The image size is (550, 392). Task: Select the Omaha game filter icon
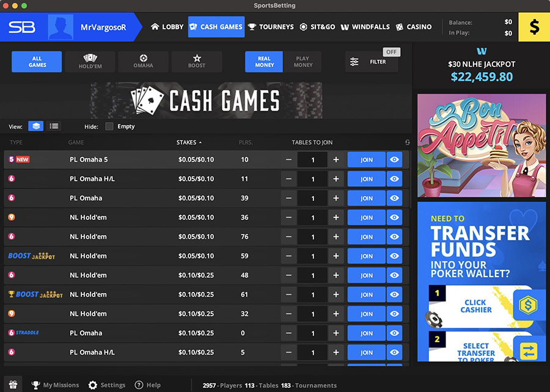pyautogui.click(x=143, y=61)
